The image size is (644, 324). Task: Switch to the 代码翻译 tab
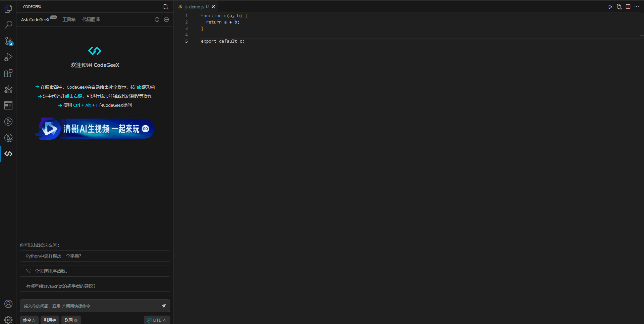point(91,19)
